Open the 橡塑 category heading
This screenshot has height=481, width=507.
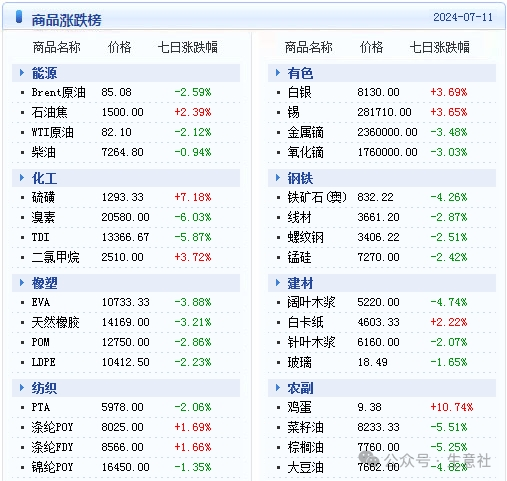tap(44, 283)
